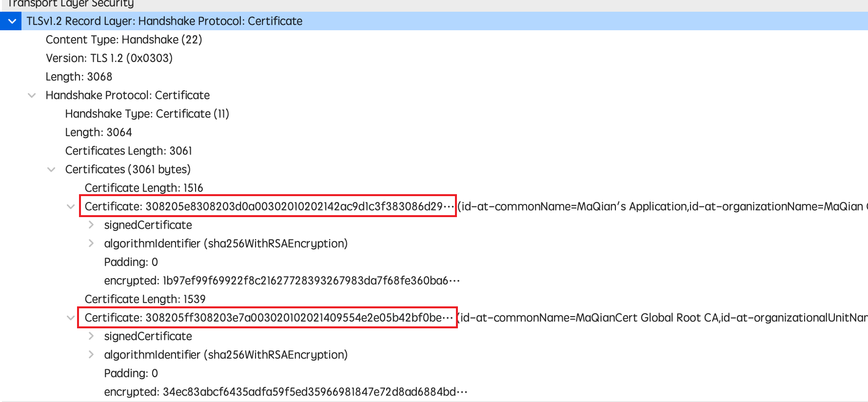This screenshot has height=402, width=868.
Task: Expand algorithmIdentifier under MaQian's Application certificate
Action: click(91, 243)
